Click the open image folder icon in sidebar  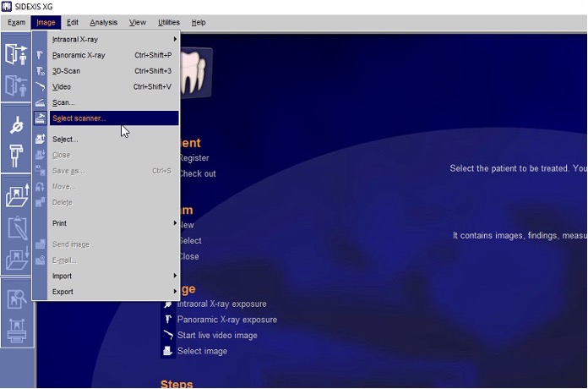click(x=17, y=195)
